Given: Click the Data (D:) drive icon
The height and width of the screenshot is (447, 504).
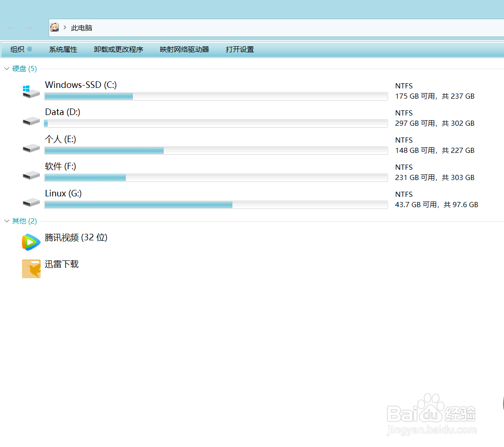Looking at the screenshot, I should 31,121.
